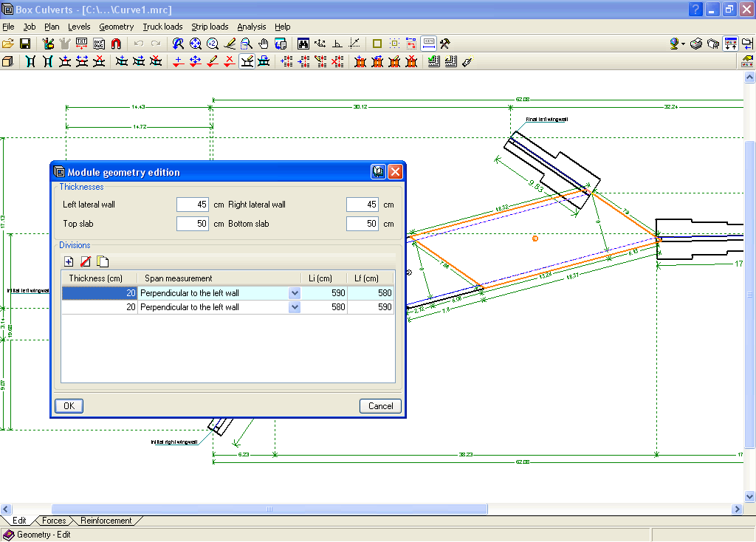Image resolution: width=756 pixels, height=542 pixels.
Task: Add a new division row
Action: [69, 261]
